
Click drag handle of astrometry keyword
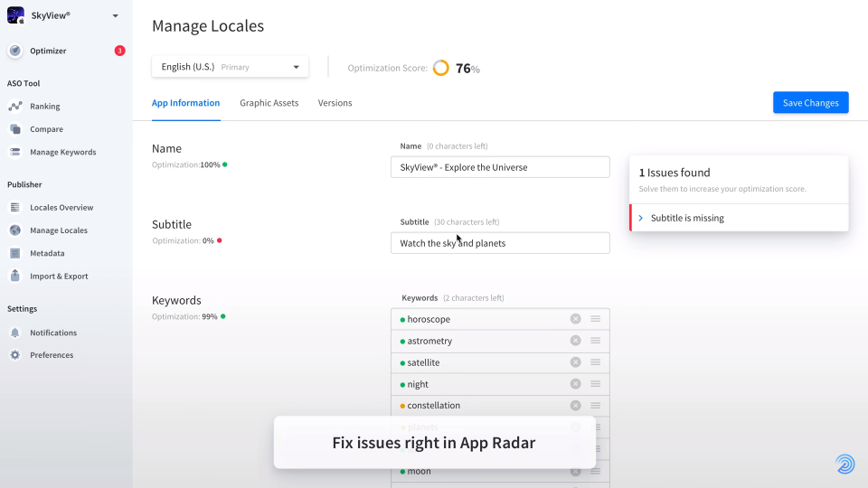(596, 341)
